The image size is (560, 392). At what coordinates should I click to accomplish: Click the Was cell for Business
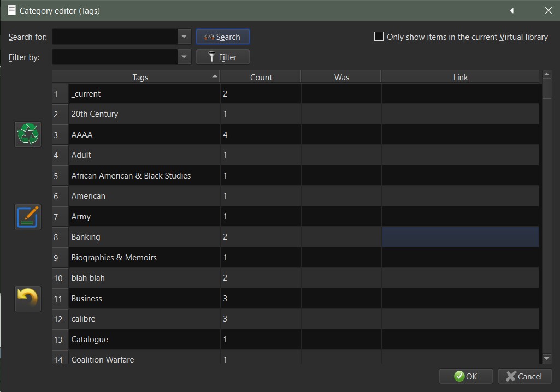(341, 299)
